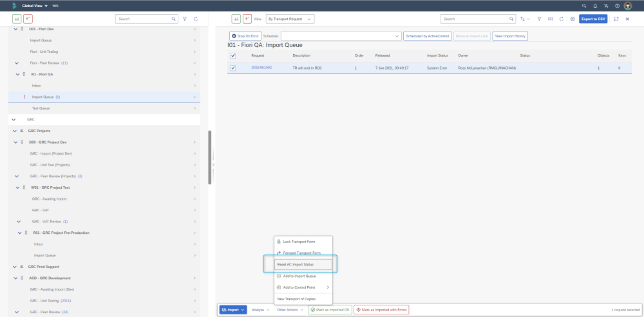Toggle full screen for the queue panel
Viewport: 644px width, 317px height.
[x=616, y=19]
